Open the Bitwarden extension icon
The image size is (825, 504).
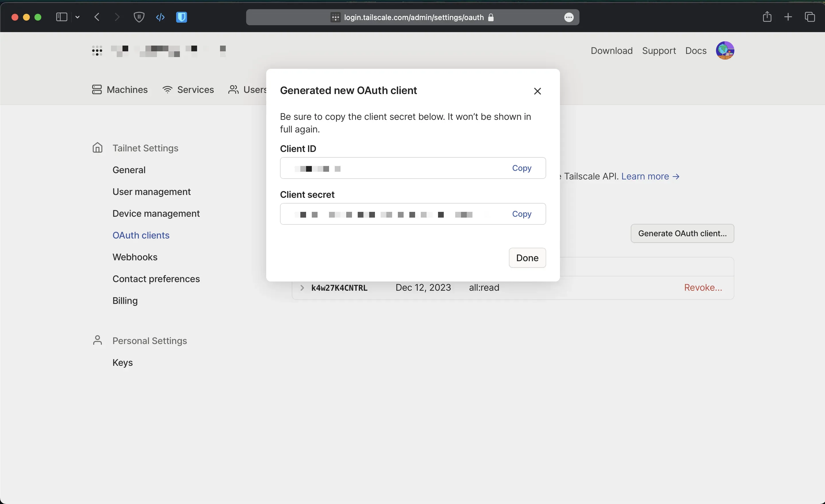click(182, 17)
